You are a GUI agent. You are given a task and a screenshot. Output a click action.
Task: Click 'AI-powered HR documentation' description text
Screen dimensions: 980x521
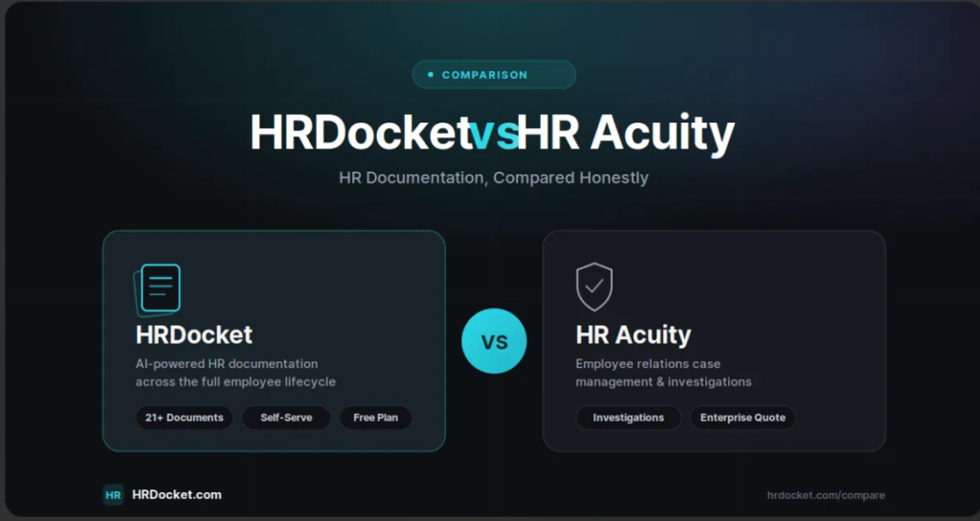(227, 363)
